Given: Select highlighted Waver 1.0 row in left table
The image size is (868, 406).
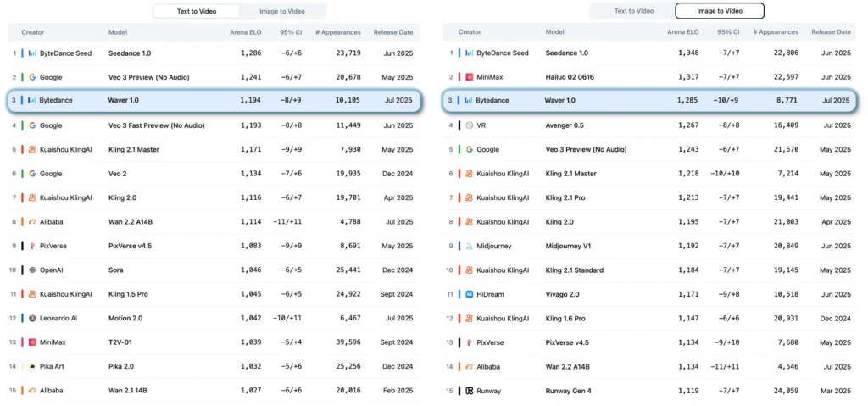Looking at the screenshot, I should (x=212, y=101).
